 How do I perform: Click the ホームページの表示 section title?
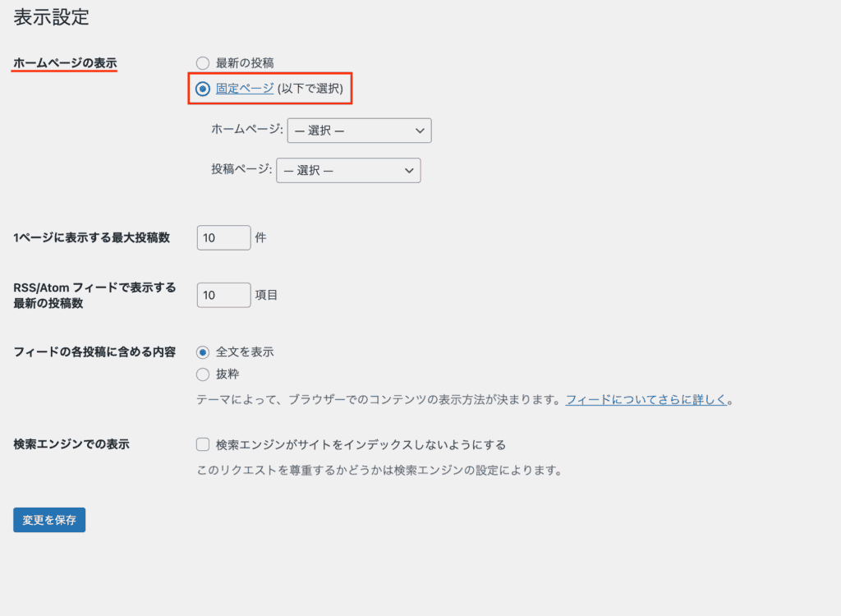point(65,62)
